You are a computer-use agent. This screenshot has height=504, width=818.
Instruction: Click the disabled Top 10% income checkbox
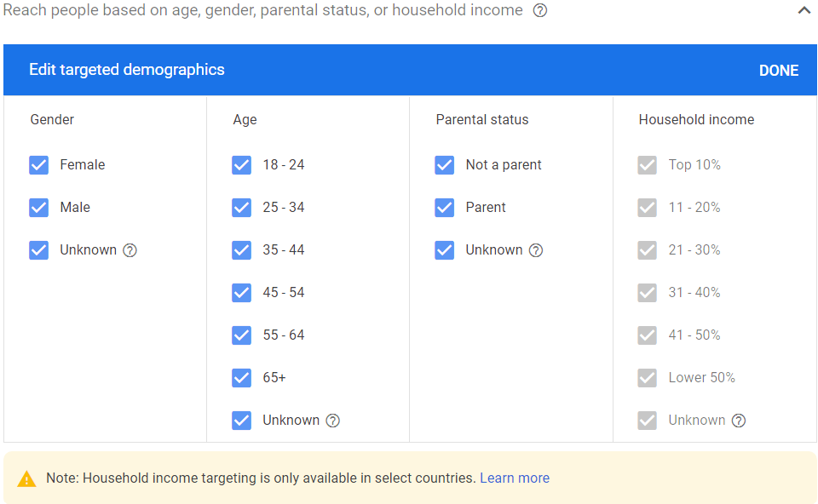pyautogui.click(x=647, y=164)
